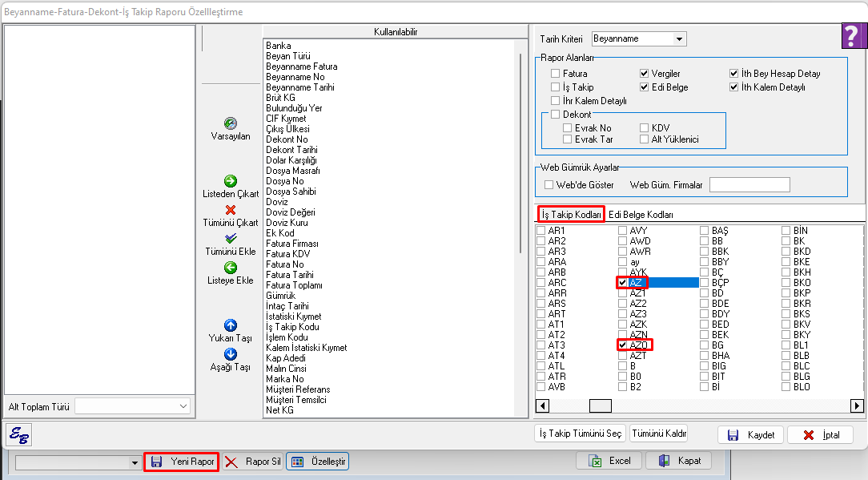
Task: Select Müşteri Referans in the list
Action: (x=298, y=389)
